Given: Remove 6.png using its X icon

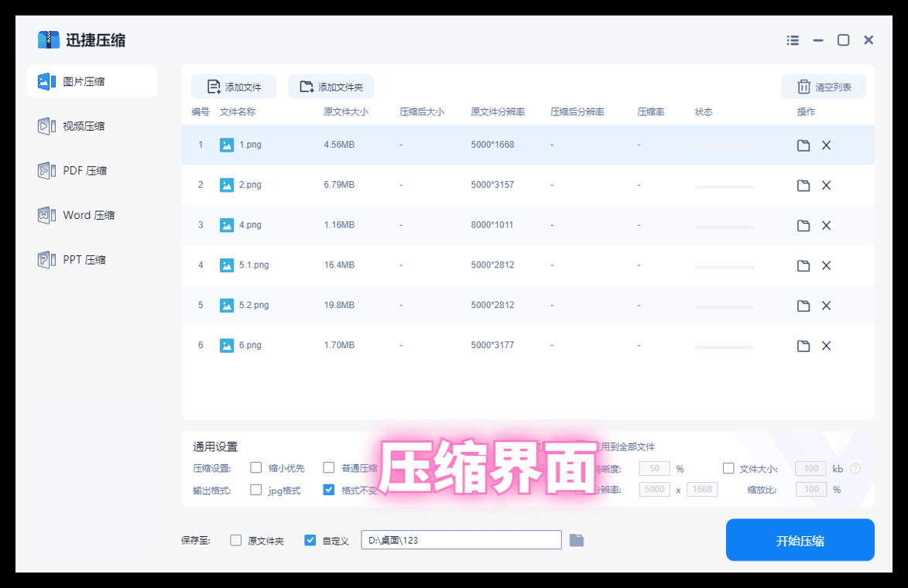Looking at the screenshot, I should [826, 344].
